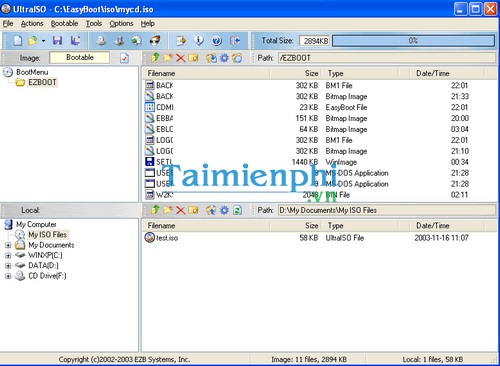Screen dimensions: 500x366
Task: Click the D:\My Documents\My ISO Files path field
Action: [387, 210]
